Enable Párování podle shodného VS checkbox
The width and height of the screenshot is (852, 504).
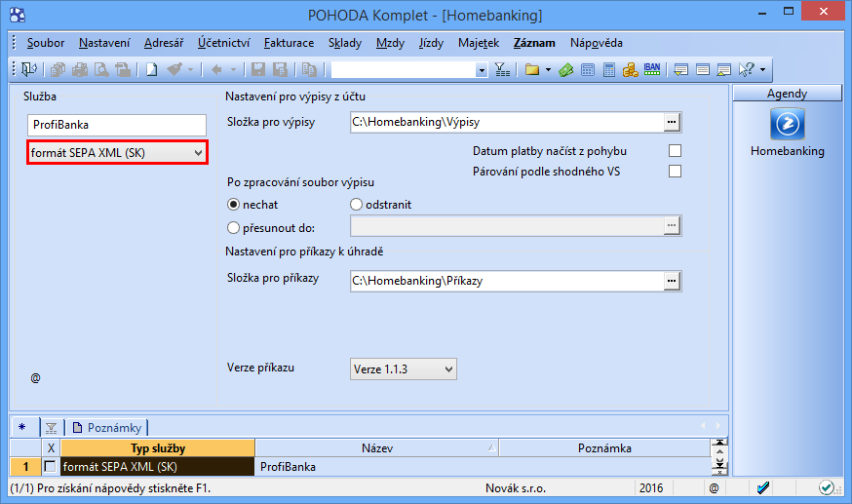tap(675, 171)
